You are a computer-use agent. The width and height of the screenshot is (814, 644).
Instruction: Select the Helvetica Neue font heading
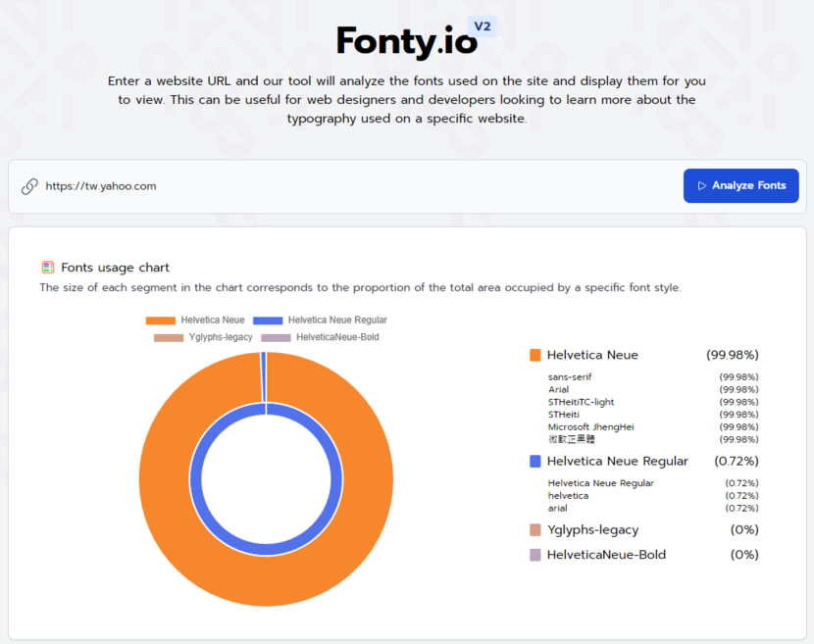coord(592,355)
